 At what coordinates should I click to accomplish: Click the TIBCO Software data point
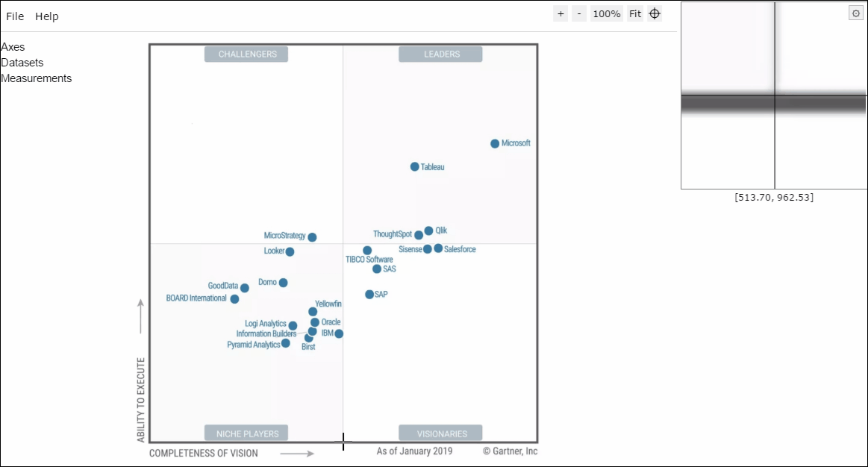[367, 251]
